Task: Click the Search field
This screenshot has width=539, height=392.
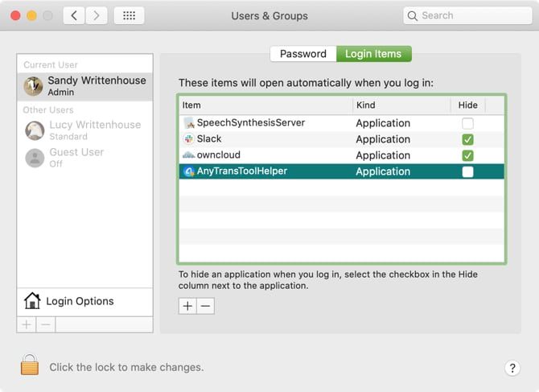Action: 467,15
